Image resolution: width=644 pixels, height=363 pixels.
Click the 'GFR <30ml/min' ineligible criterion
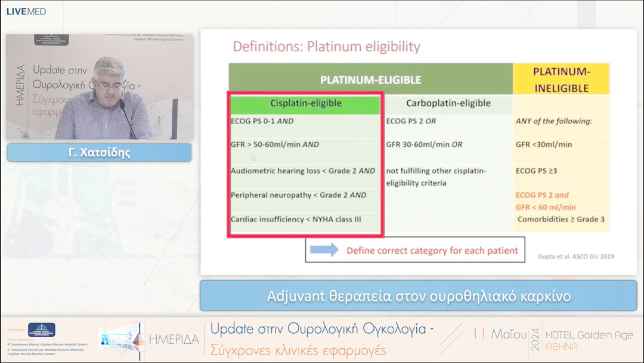(544, 144)
